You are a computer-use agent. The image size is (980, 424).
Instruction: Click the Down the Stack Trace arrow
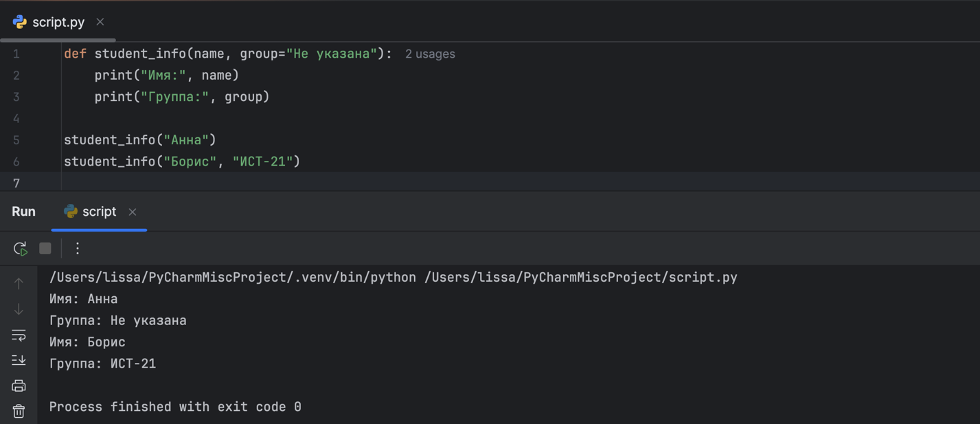coord(19,309)
